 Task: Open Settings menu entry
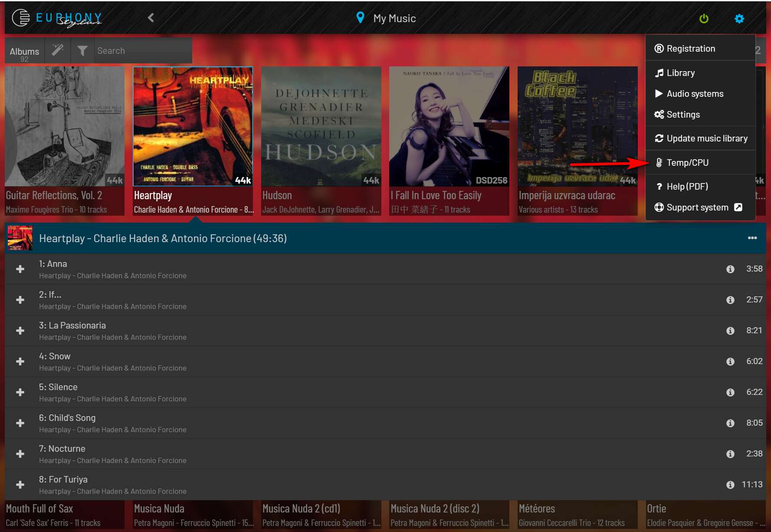[x=700, y=115]
